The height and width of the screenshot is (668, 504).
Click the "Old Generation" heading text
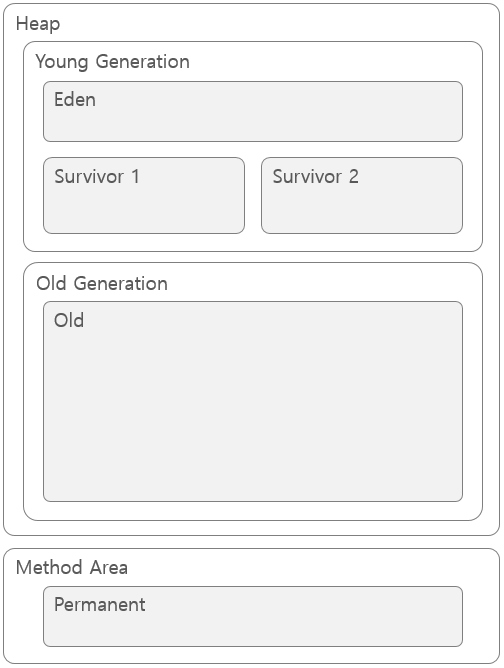click(x=102, y=284)
